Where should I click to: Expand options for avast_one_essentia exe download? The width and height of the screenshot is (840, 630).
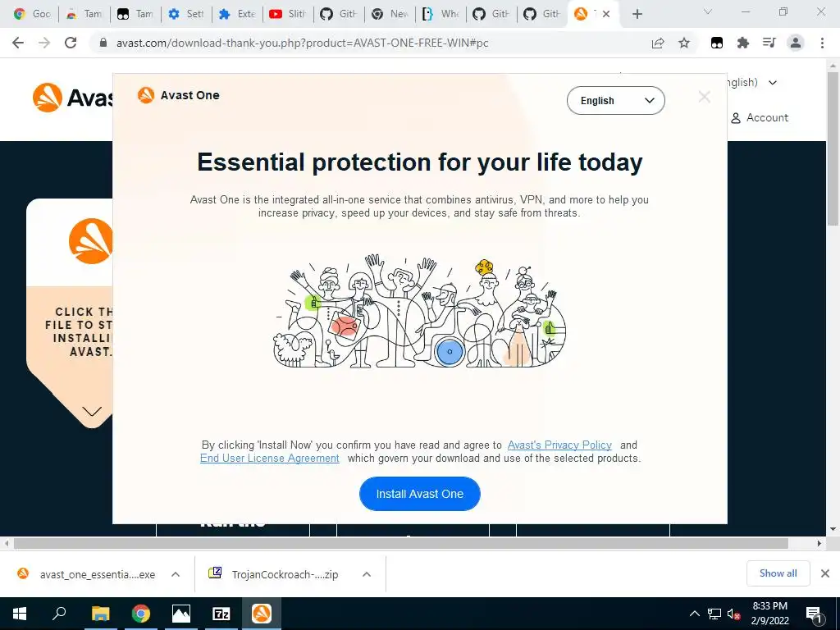coord(176,574)
